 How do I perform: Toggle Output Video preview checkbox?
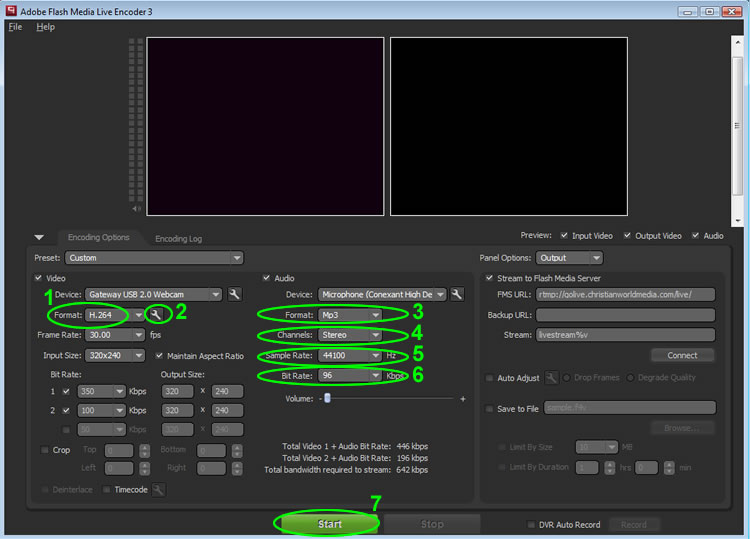click(x=627, y=235)
